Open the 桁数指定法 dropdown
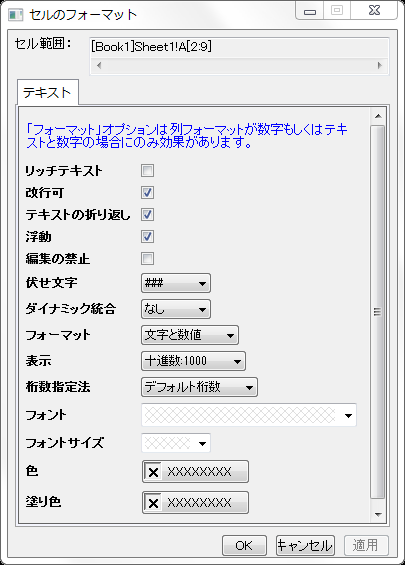 tap(199, 387)
